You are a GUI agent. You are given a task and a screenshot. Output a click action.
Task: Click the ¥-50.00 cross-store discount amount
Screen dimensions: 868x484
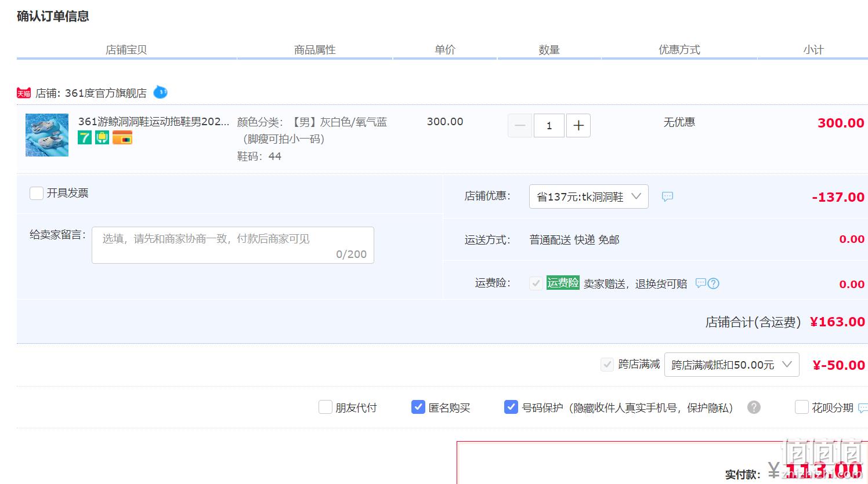[839, 365]
